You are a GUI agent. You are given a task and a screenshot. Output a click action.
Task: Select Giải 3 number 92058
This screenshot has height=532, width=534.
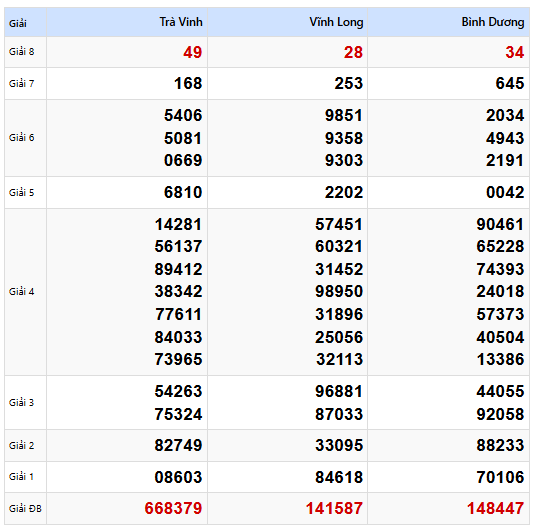coord(500,414)
